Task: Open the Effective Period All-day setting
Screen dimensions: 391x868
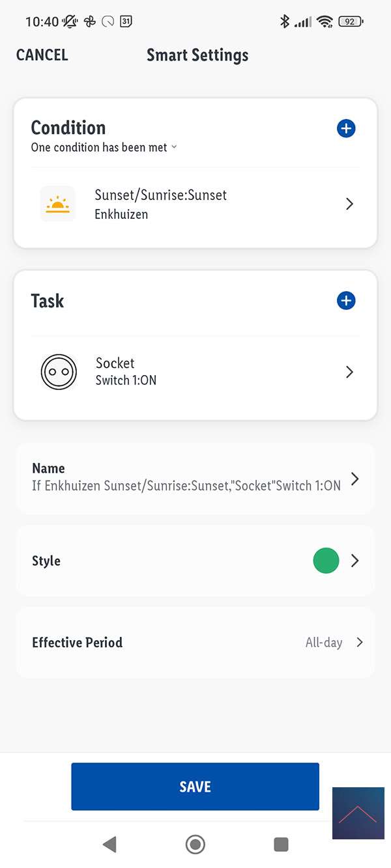Action: tap(332, 643)
